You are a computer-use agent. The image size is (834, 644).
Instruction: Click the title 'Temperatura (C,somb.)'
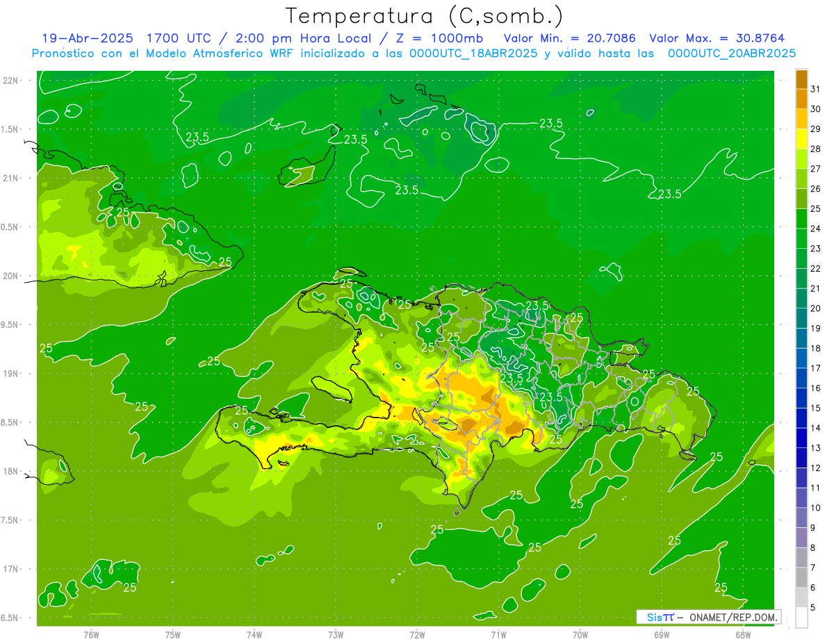pyautogui.click(x=425, y=16)
